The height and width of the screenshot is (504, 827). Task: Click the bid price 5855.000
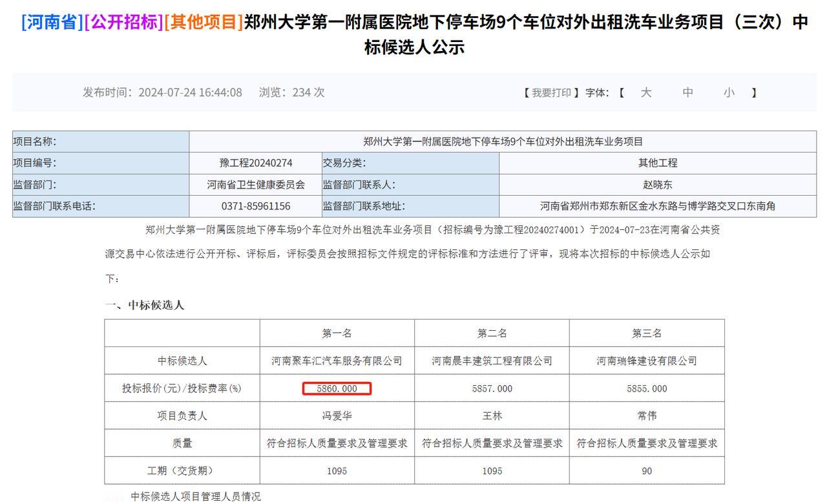tap(647, 389)
